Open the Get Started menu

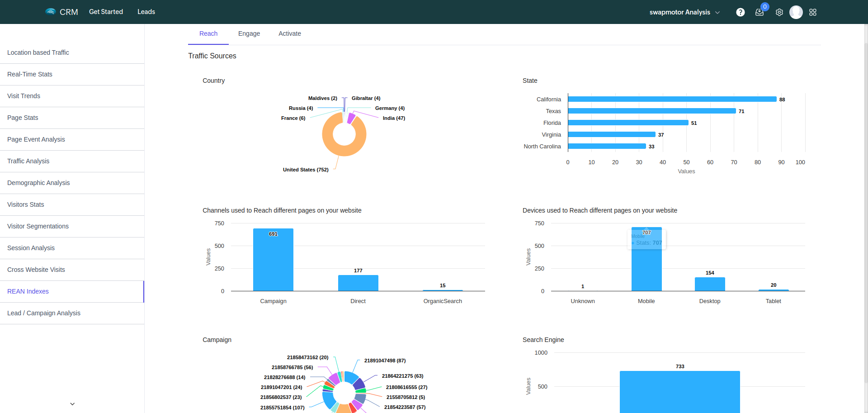[106, 12]
